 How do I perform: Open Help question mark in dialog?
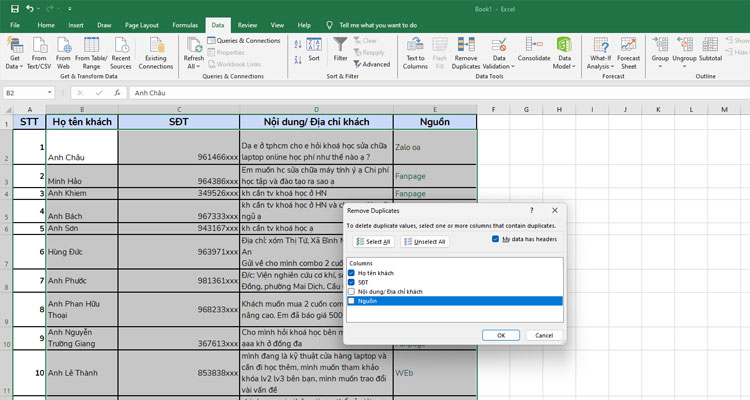[x=531, y=210]
